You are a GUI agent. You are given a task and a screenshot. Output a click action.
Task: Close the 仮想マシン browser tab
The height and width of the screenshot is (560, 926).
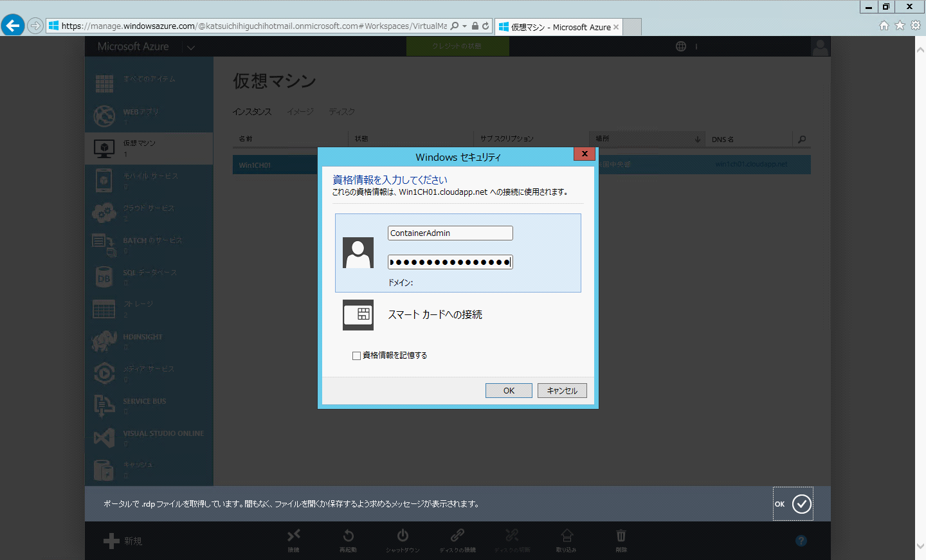pos(616,27)
